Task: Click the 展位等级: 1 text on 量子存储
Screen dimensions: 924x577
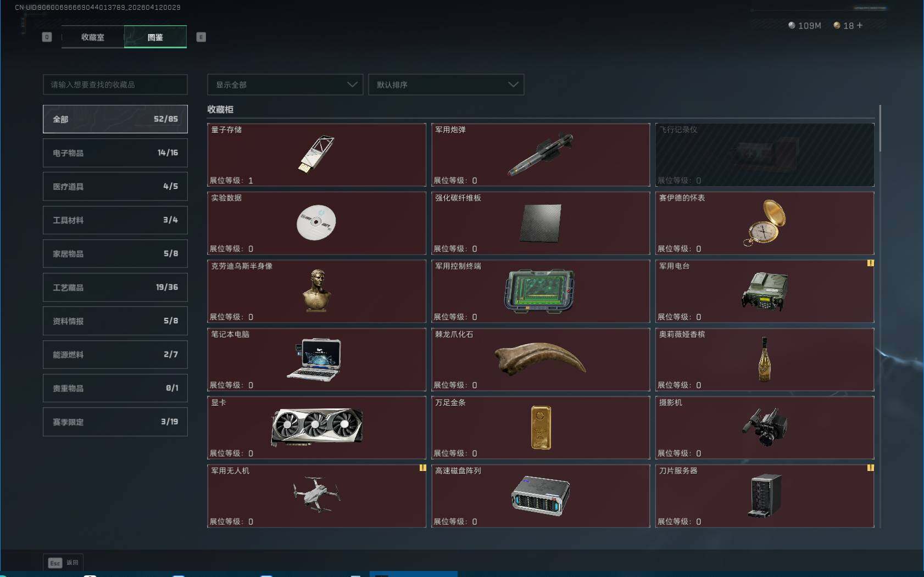Action: click(231, 180)
